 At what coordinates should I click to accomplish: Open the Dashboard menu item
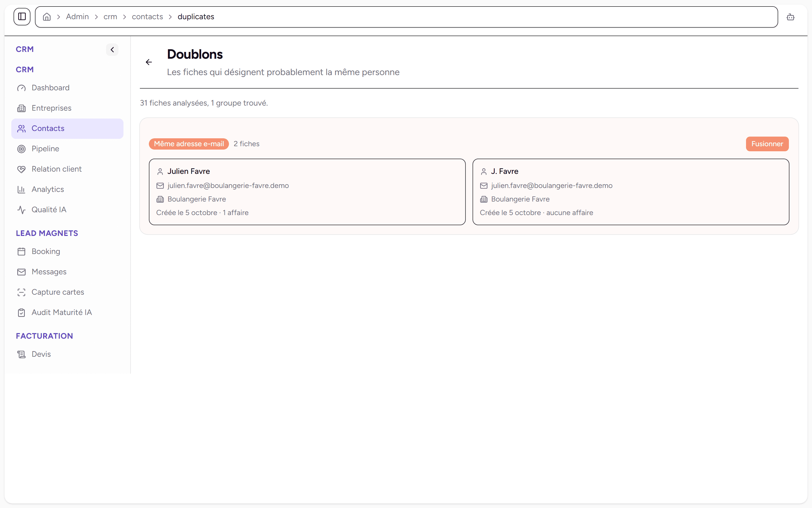pyautogui.click(x=67, y=88)
